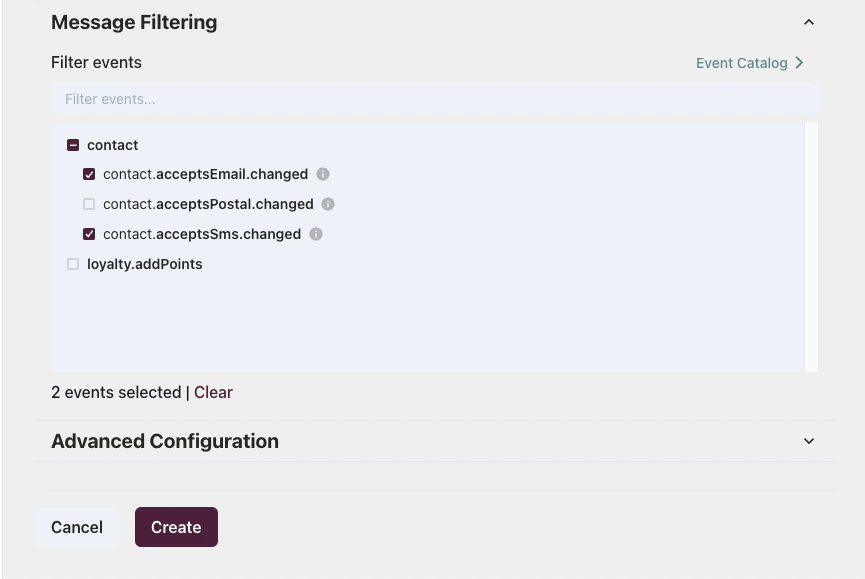This screenshot has width=865, height=579.
Task: View info for contact.acceptsPostal.changed event
Action: pyautogui.click(x=327, y=204)
